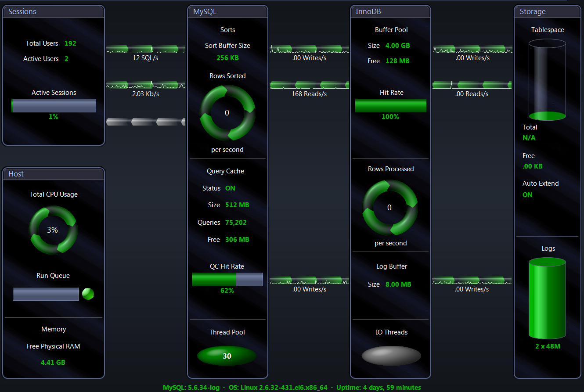Click the 12 SQL/s flow graph

[145, 49]
